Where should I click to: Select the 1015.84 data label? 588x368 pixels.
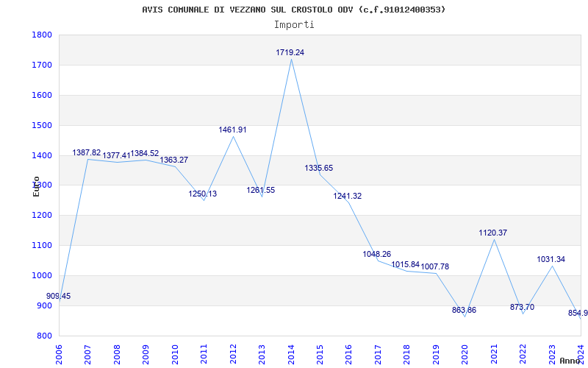pos(406,265)
